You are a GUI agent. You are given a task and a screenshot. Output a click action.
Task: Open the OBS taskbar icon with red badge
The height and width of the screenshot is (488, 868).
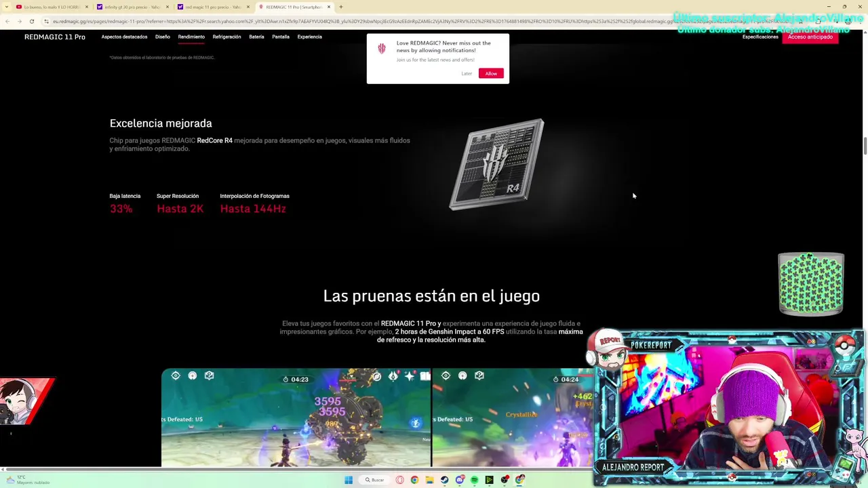[505, 479]
